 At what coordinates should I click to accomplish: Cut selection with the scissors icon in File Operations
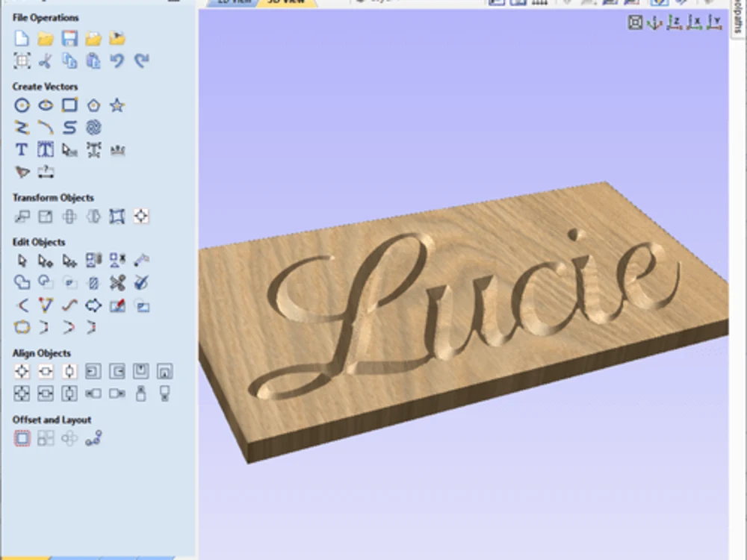point(46,60)
